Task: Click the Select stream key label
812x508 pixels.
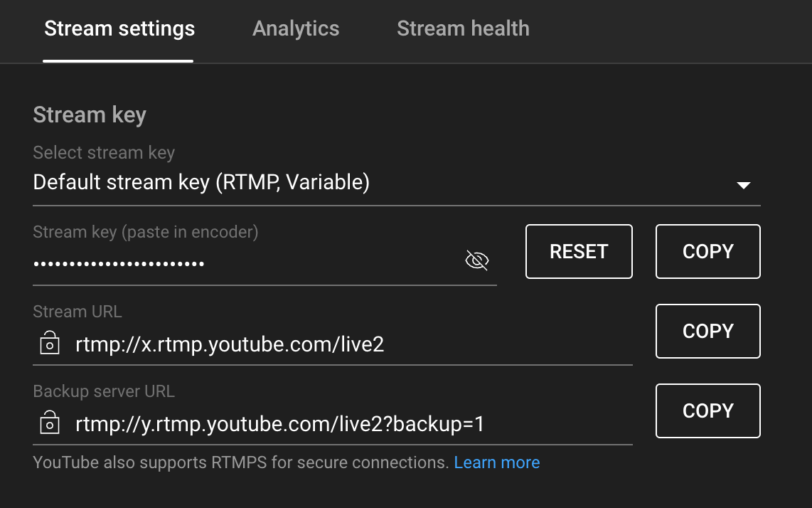Action: coord(104,152)
